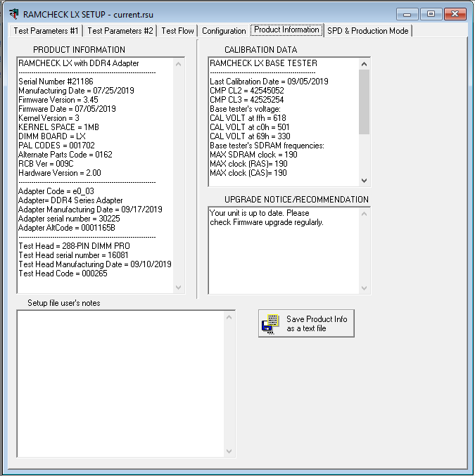The width and height of the screenshot is (475, 476).
Task: Click CAL VOLT at ffh = 618 line
Action: pyautogui.click(x=248, y=118)
